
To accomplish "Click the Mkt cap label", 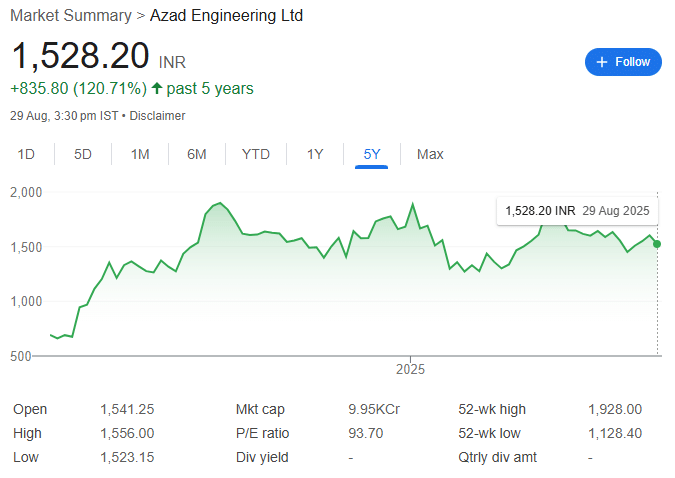I will [260, 409].
